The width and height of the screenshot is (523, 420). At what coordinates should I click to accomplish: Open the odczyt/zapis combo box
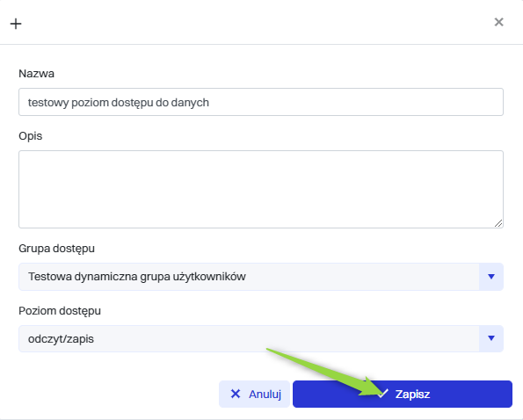[x=261, y=338]
